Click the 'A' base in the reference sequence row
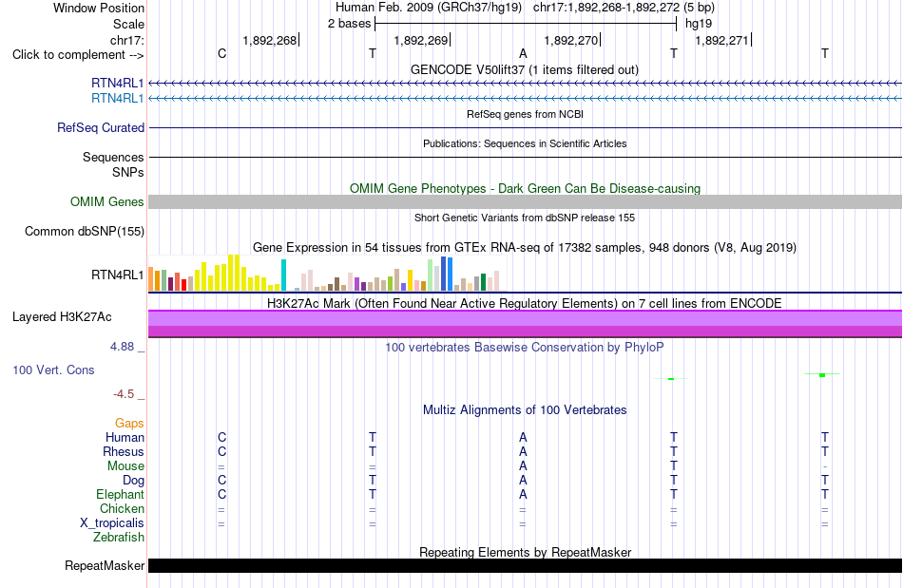This screenshot has height=588, width=903. [523, 53]
